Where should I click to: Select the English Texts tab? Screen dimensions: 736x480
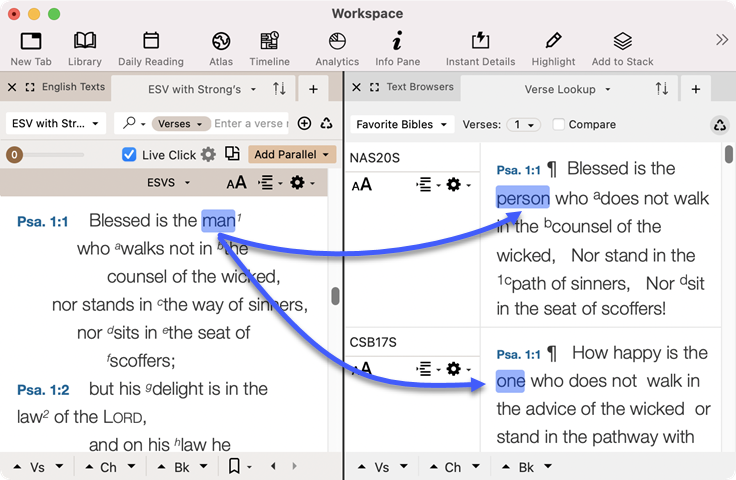point(72,88)
